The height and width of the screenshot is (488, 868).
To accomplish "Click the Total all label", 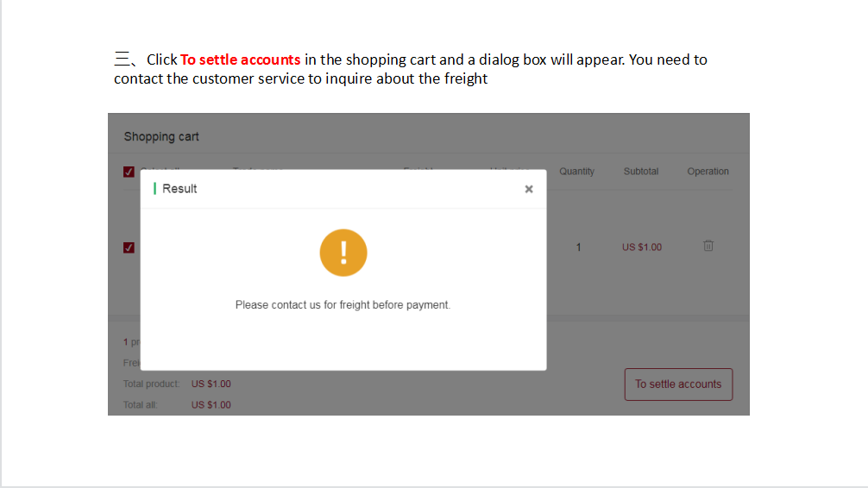I will pos(140,405).
